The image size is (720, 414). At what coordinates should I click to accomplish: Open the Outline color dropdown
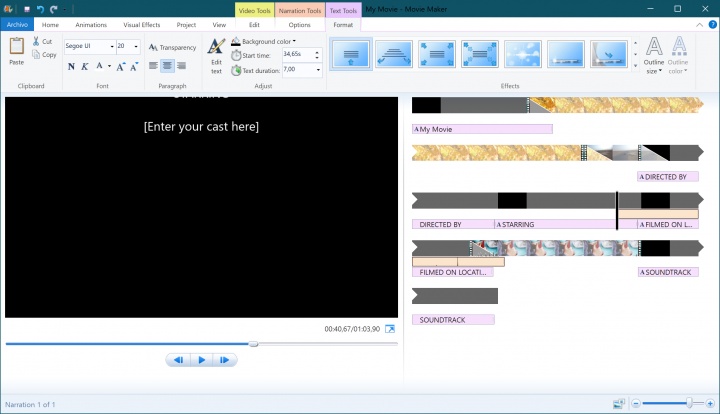click(678, 56)
